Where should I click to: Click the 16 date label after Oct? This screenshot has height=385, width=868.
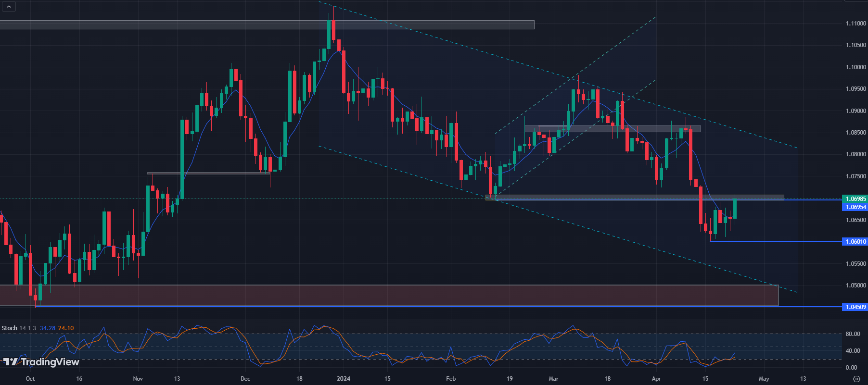coord(79,379)
